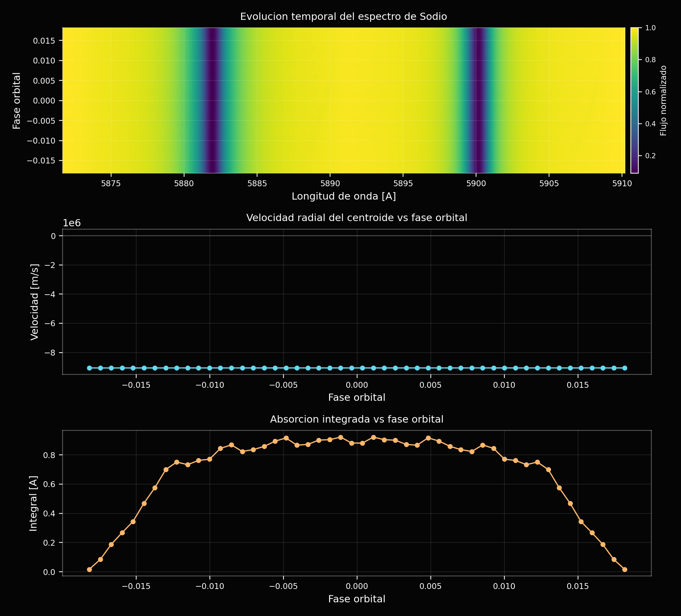Select the 5875 wavelength tick label
The image size is (681, 616).
coord(111,184)
